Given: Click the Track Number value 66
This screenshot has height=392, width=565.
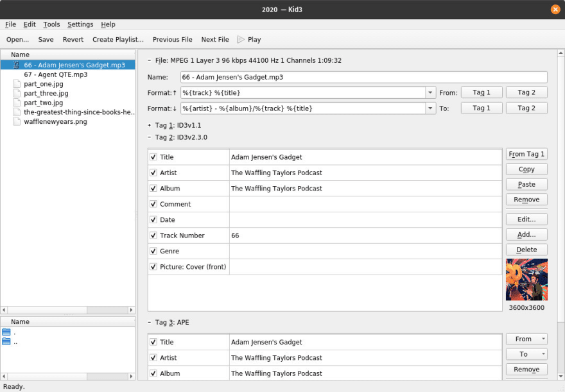Looking at the screenshot, I should 235,235.
